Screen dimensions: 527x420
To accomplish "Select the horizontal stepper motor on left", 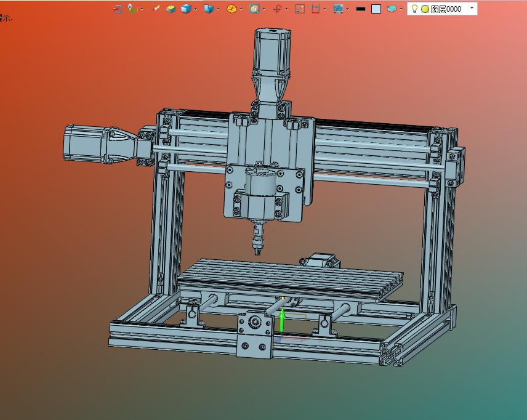I will tap(87, 144).
